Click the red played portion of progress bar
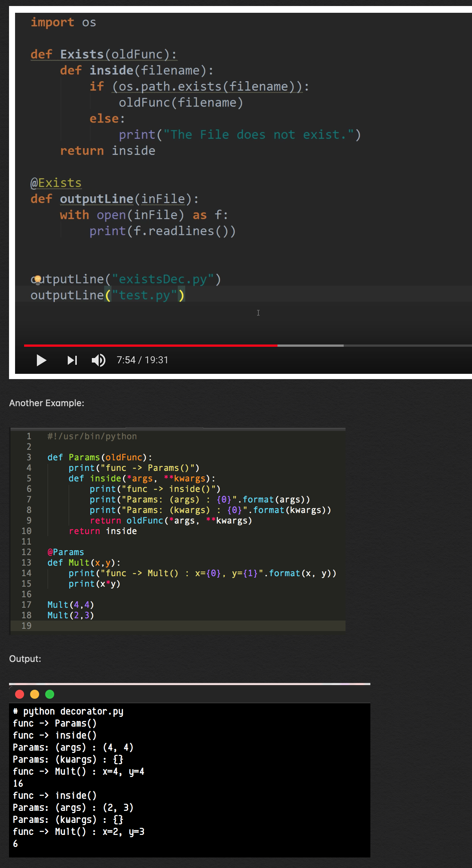 coord(151,345)
